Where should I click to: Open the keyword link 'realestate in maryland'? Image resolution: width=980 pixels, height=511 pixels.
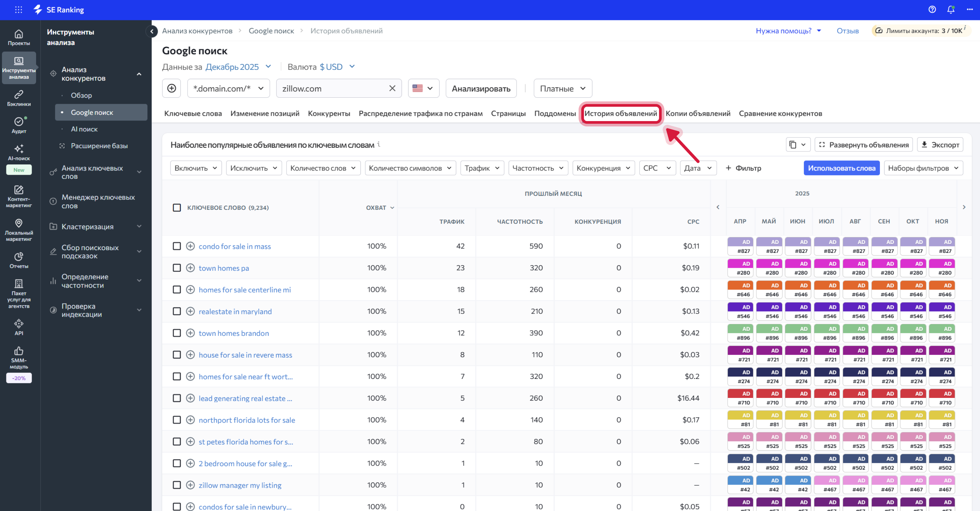[x=235, y=311]
